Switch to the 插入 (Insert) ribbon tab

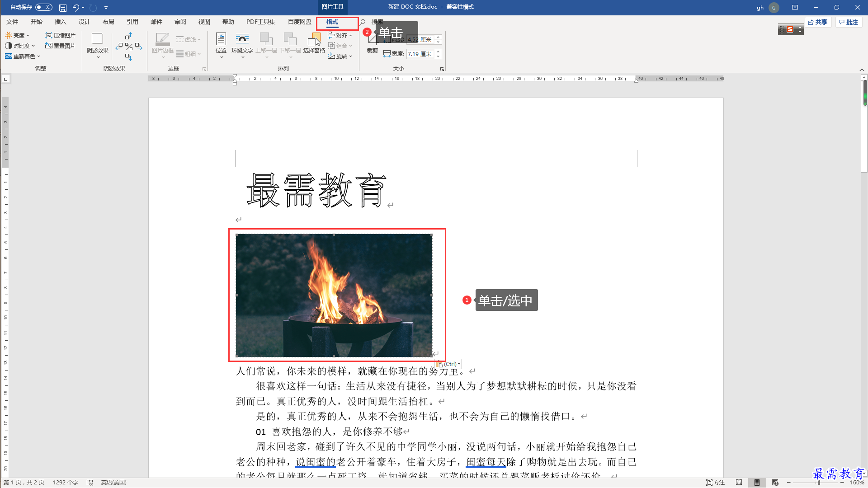[x=60, y=22]
